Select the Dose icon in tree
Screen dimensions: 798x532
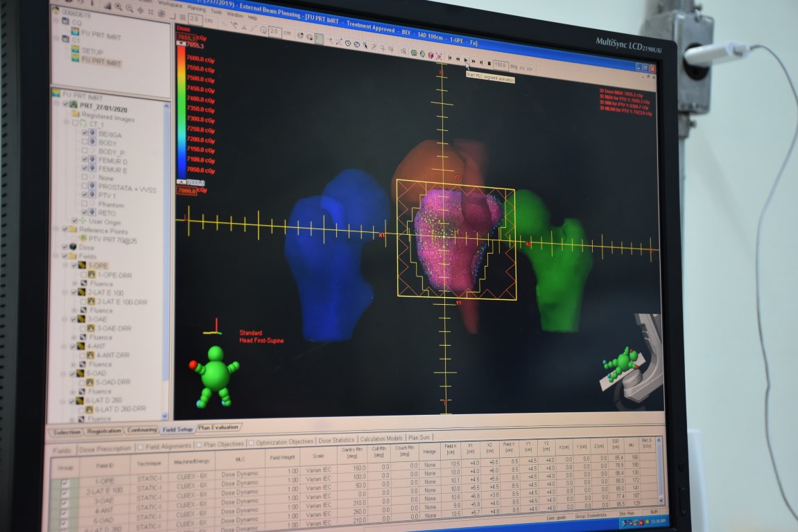(73, 247)
